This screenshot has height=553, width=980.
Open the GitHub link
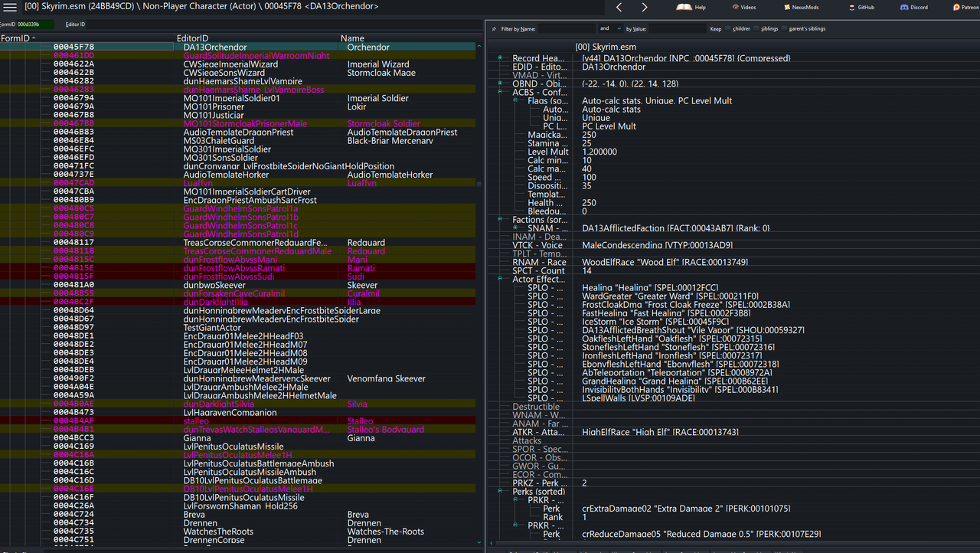pyautogui.click(x=861, y=7)
